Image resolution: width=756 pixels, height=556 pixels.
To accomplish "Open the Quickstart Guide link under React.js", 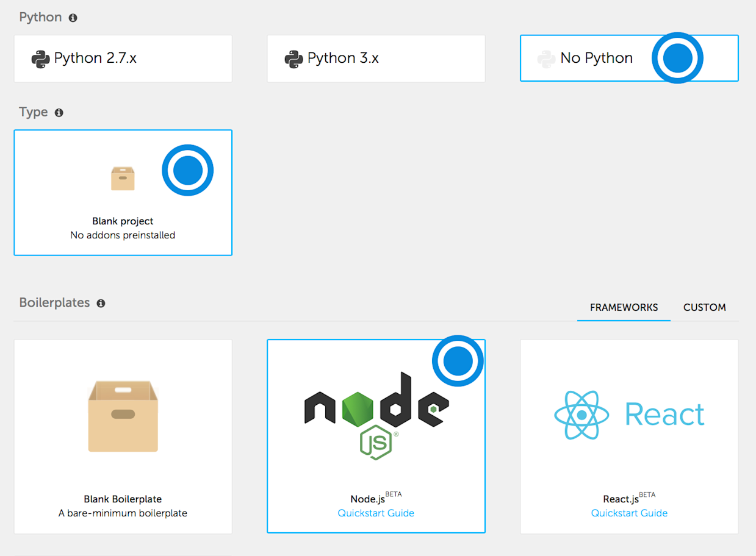I will pyautogui.click(x=629, y=513).
